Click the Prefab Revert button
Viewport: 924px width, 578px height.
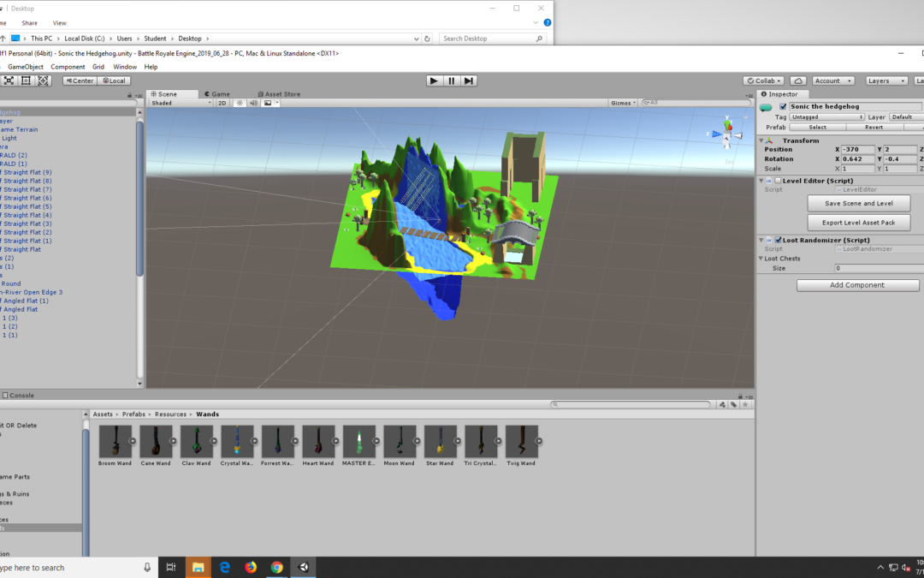(874, 127)
